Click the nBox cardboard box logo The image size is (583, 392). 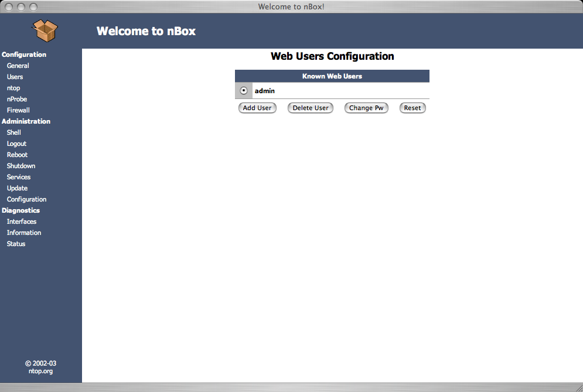[x=45, y=30]
